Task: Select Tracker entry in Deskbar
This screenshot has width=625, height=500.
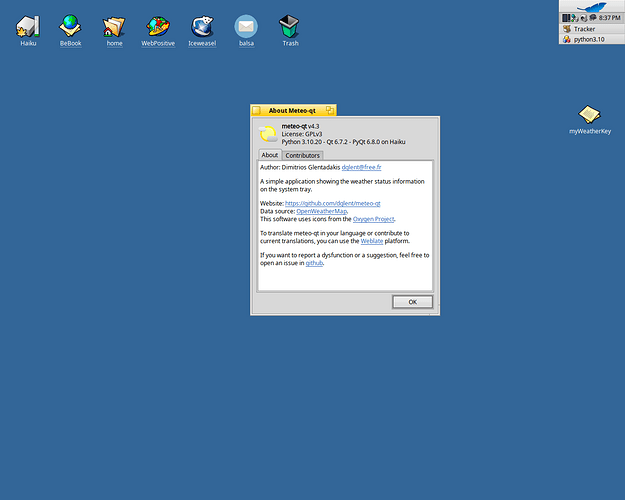Action: tap(592, 29)
